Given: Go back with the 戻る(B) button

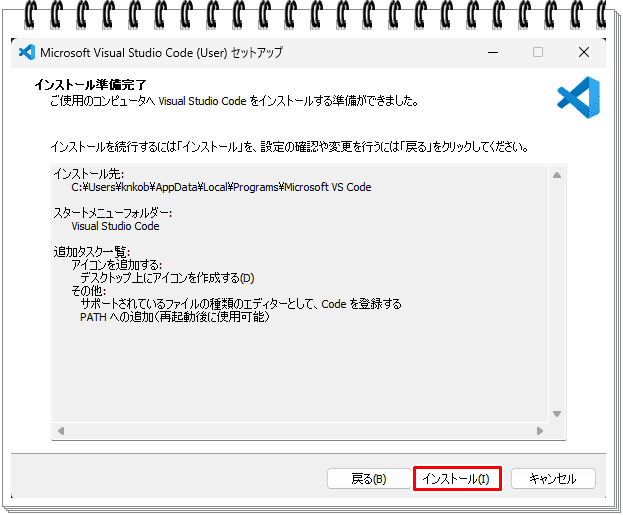Looking at the screenshot, I should 369,479.
